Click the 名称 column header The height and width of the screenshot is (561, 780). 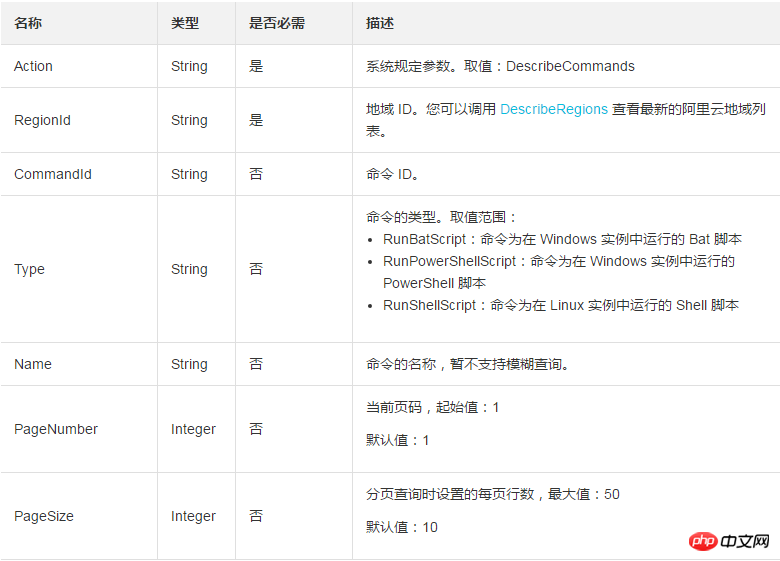[28, 23]
